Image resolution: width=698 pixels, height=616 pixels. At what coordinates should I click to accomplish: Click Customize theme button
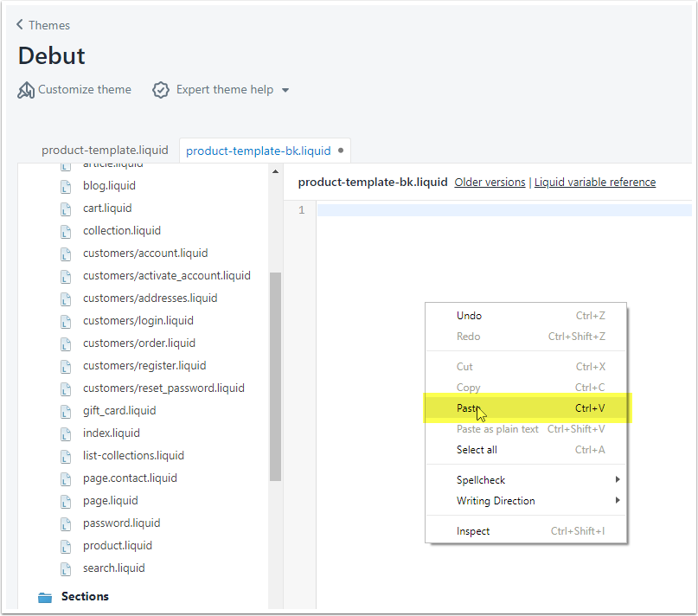pyautogui.click(x=74, y=90)
